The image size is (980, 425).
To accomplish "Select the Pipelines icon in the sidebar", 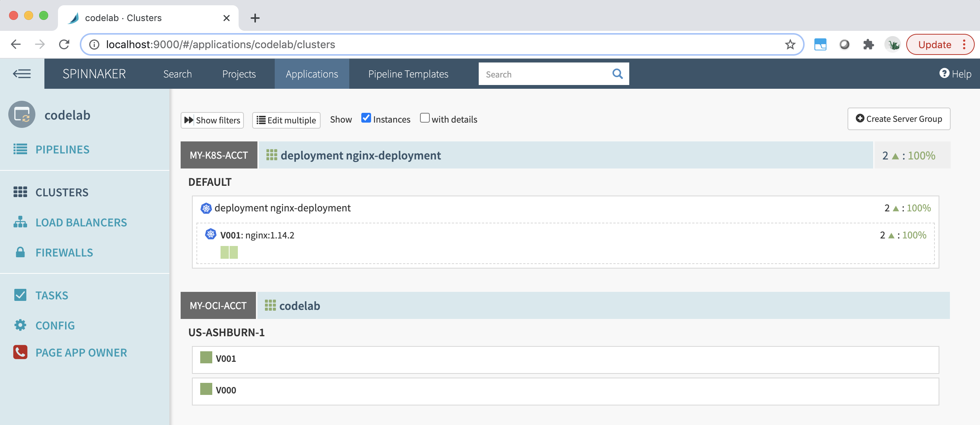I will (x=21, y=149).
